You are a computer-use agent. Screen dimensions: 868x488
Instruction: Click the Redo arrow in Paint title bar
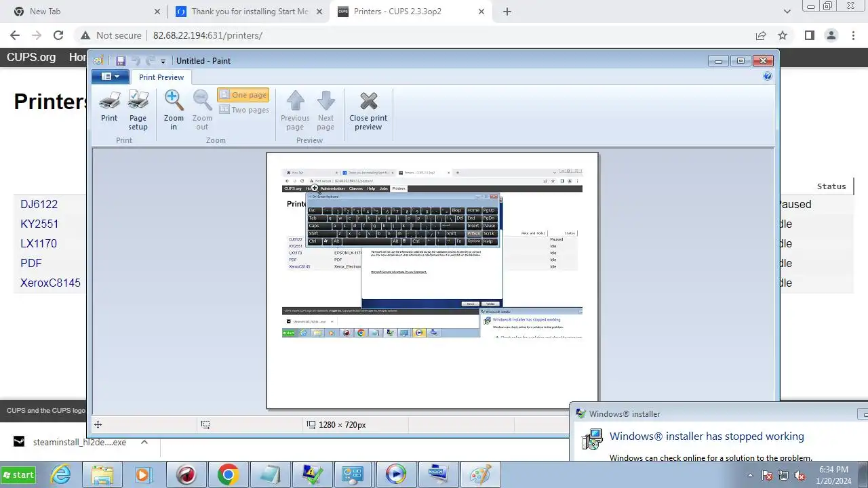(150, 61)
